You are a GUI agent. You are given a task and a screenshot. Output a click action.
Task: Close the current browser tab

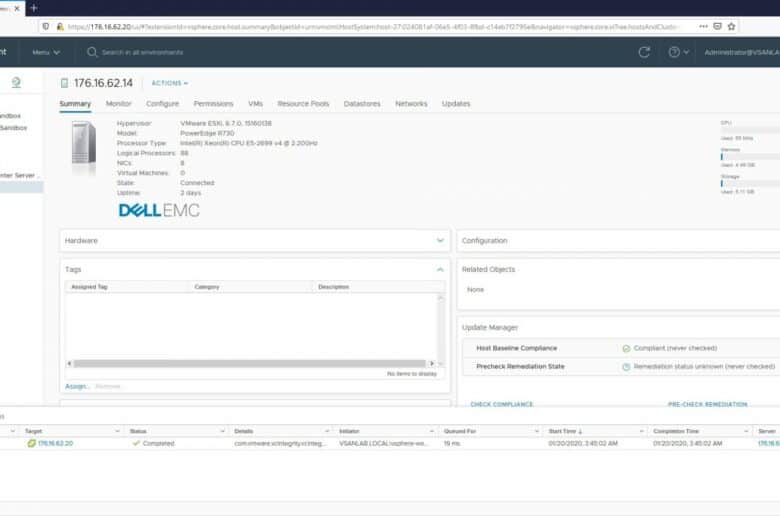(x=16, y=8)
